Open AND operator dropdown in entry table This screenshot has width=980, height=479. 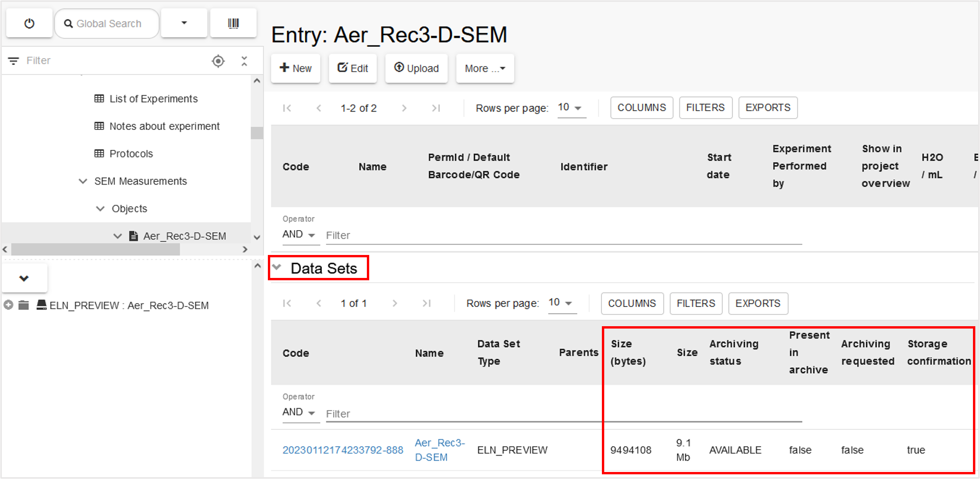click(x=300, y=234)
